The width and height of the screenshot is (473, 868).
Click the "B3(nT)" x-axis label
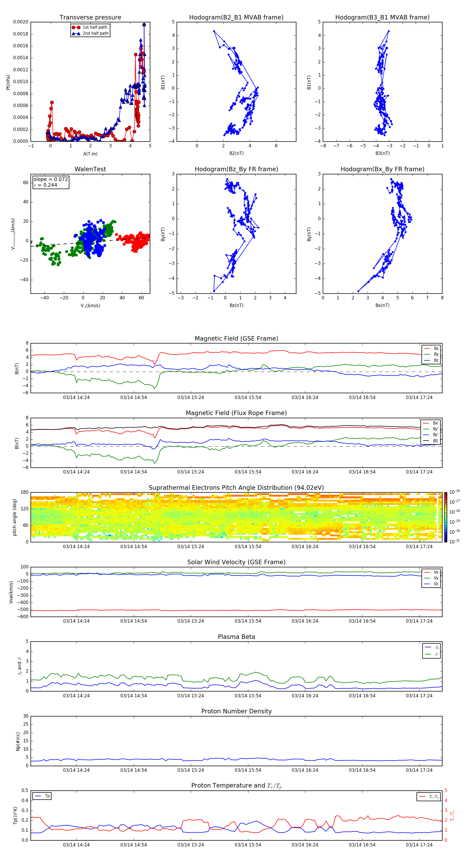(382, 153)
